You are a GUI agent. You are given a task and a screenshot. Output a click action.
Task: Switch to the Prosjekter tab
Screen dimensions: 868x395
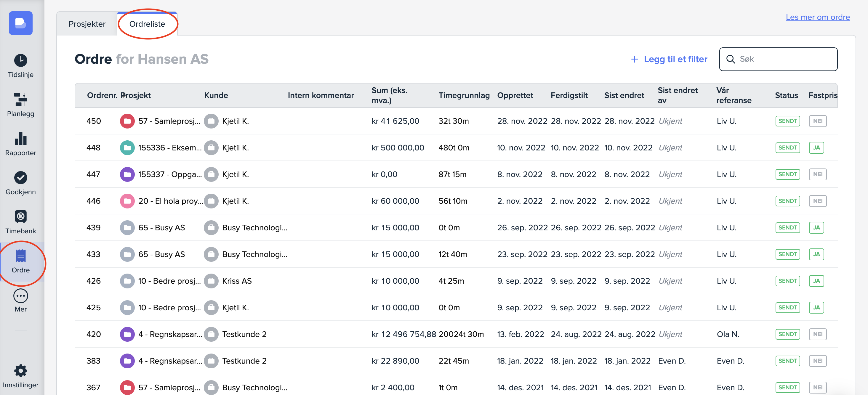(87, 24)
